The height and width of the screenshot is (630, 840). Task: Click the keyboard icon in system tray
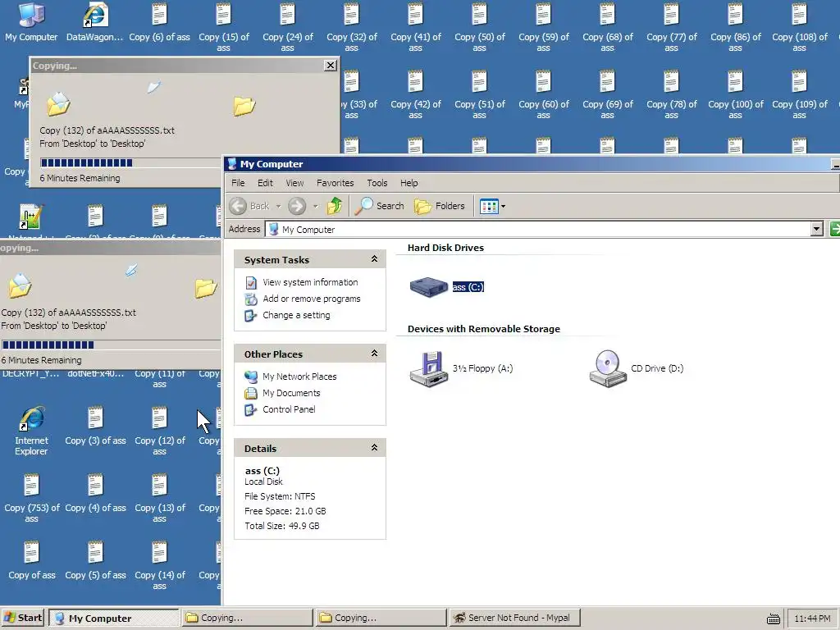click(773, 619)
